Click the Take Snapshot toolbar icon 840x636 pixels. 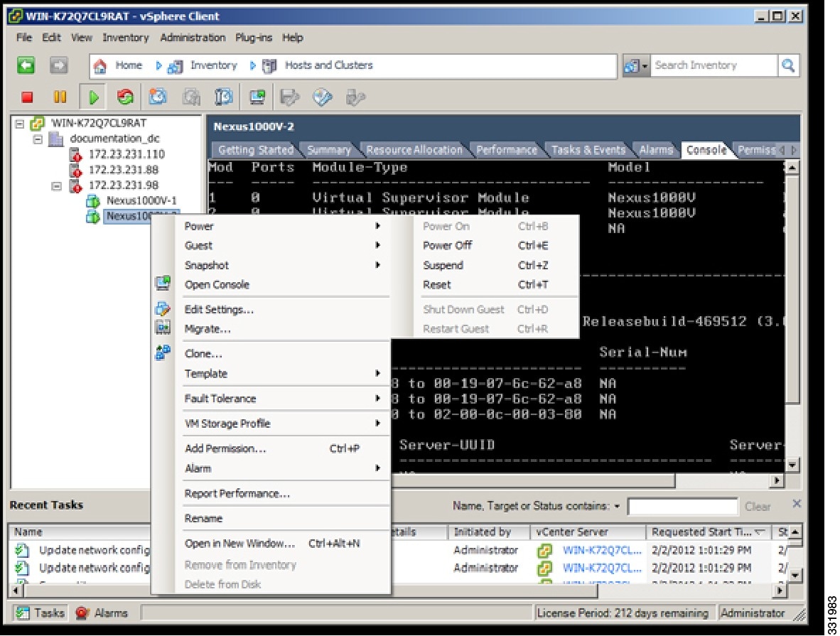coord(158,97)
